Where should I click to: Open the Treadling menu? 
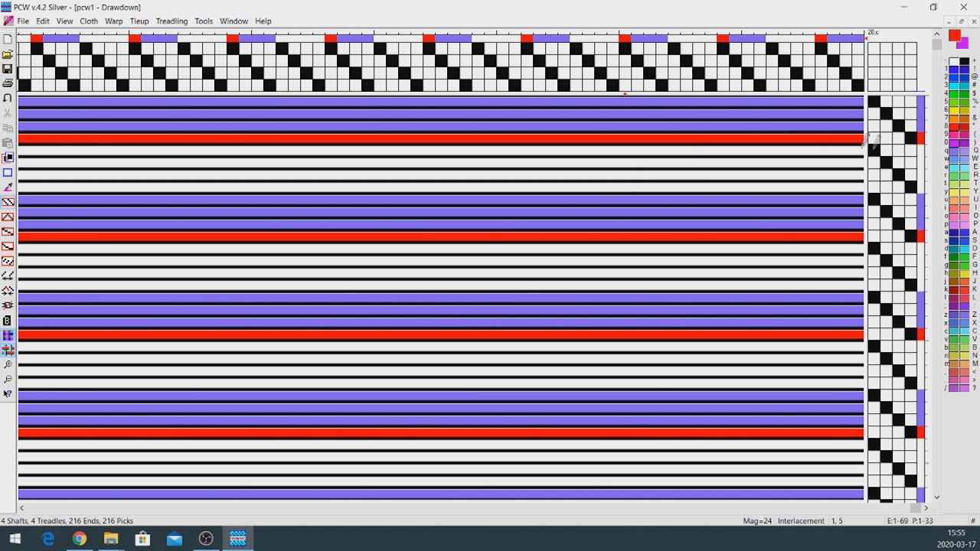coord(171,21)
